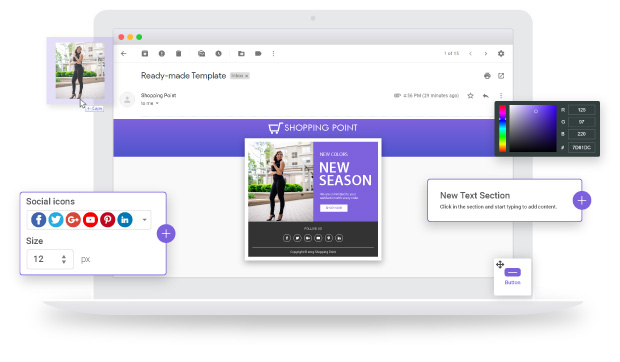Click the Size stepper arrows
620x362 pixels.
(64, 259)
